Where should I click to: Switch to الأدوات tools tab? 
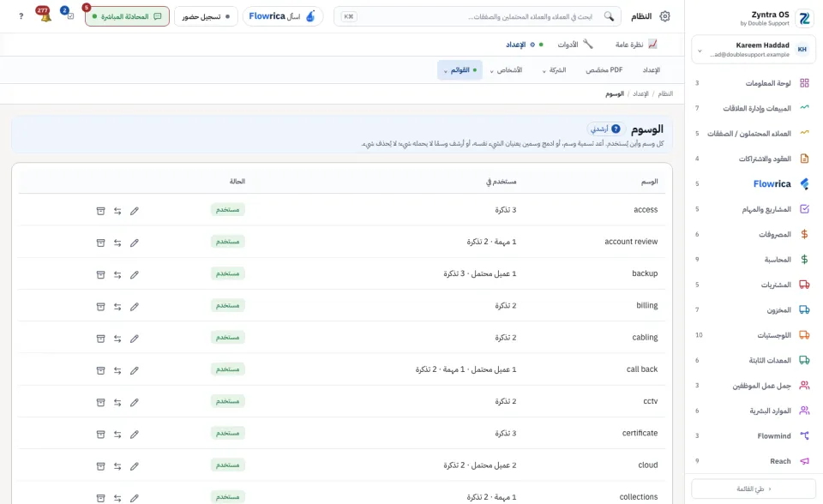[574, 45]
